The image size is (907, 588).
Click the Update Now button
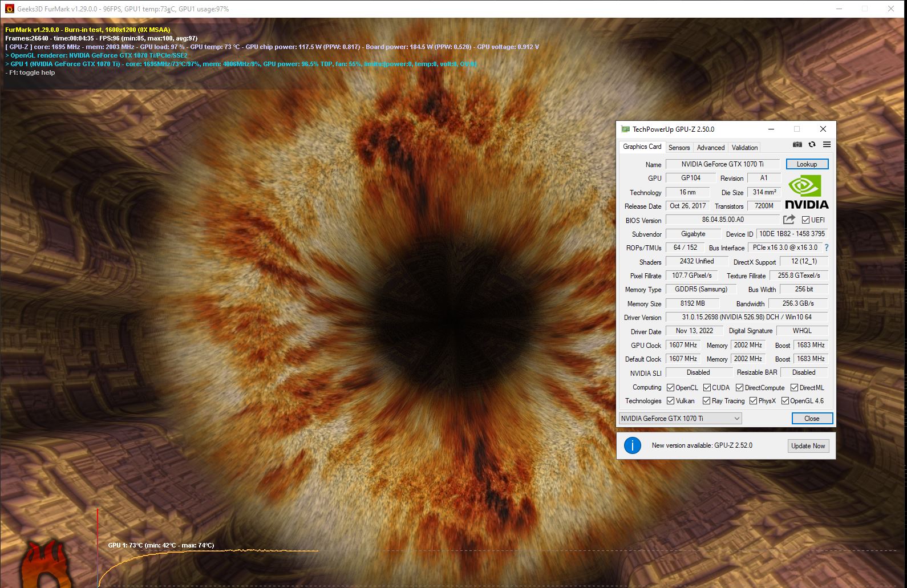(x=808, y=446)
